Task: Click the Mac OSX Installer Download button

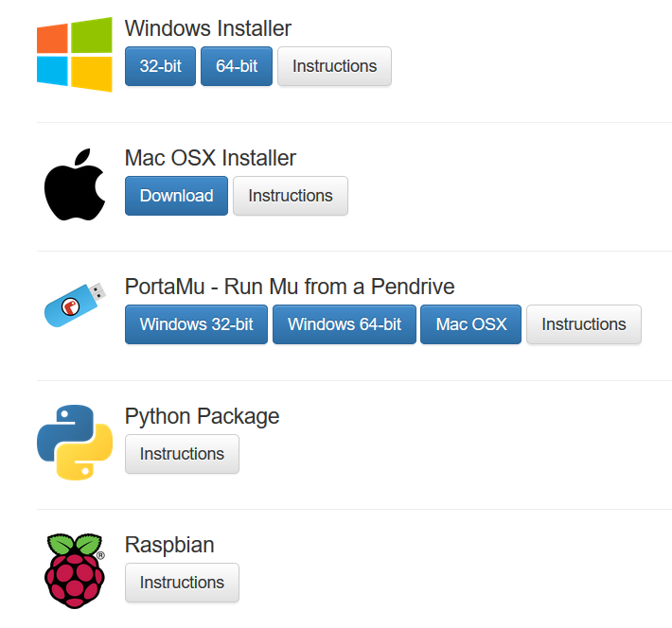Action: coord(177,196)
